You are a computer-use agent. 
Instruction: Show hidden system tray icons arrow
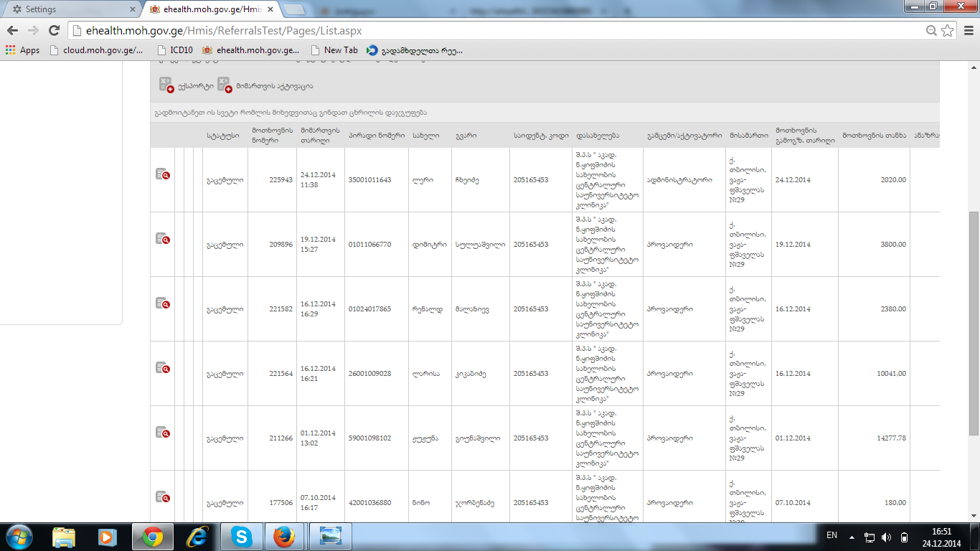click(x=852, y=537)
